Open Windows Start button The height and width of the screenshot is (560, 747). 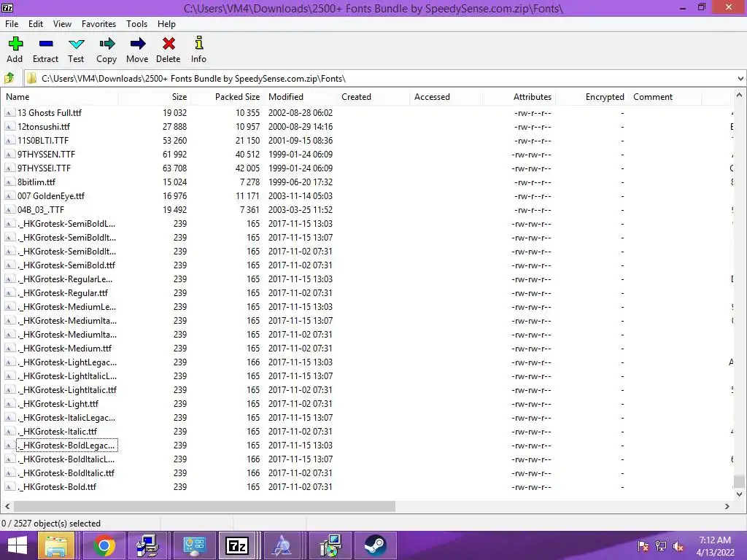pyautogui.click(x=18, y=545)
